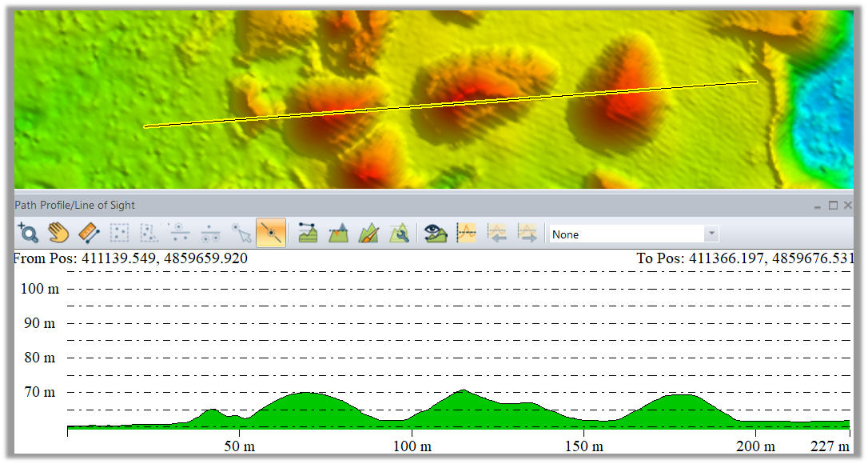The width and height of the screenshot is (868, 464).
Task: Click the cut-and-fill mountain icon
Action: [338, 233]
